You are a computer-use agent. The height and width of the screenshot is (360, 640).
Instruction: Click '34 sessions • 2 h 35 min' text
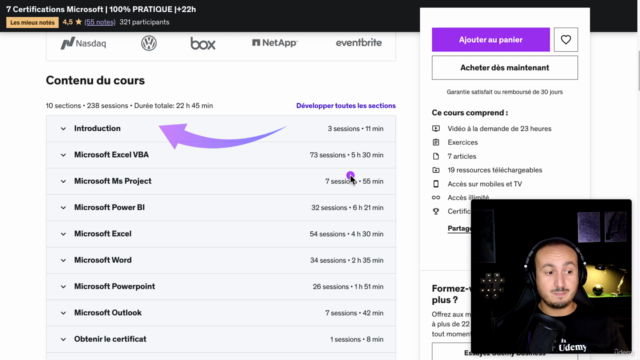pyautogui.click(x=347, y=260)
